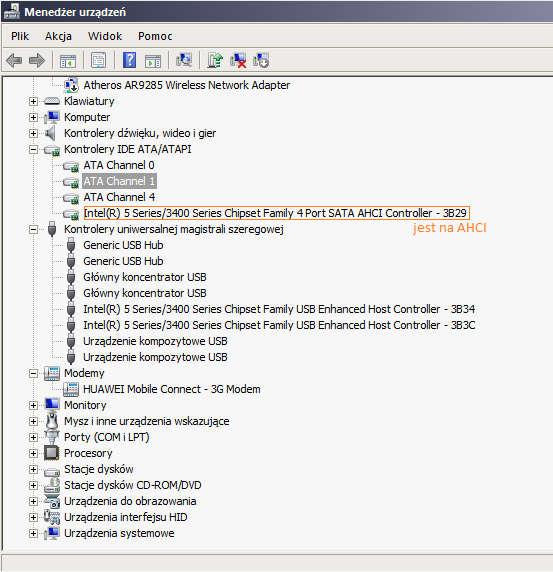
Task: Open the Widok menu
Action: pos(105,36)
